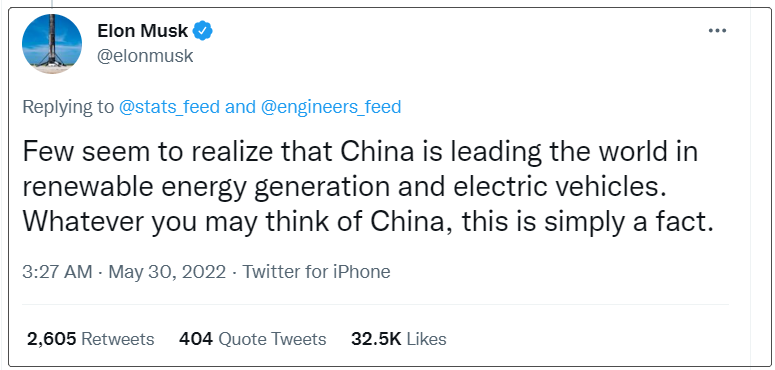Open the @engineers_feed mention link
Screen dimensions: 775x370
point(331,107)
